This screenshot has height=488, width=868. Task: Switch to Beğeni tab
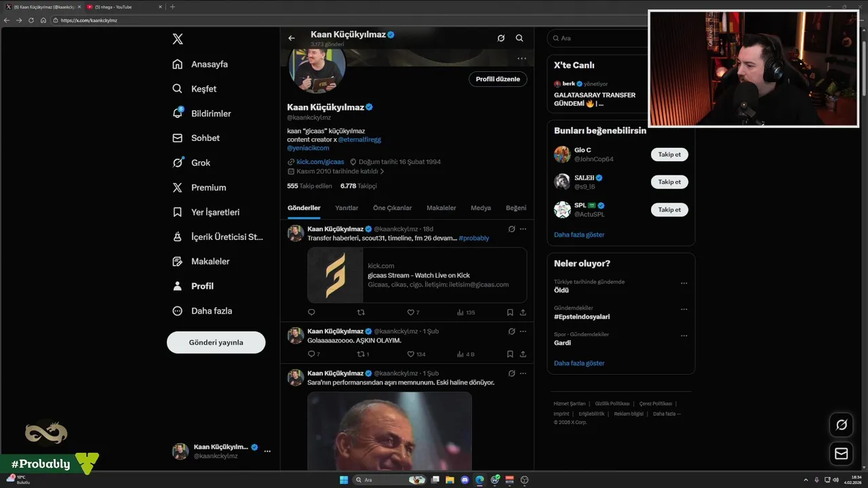click(x=516, y=207)
